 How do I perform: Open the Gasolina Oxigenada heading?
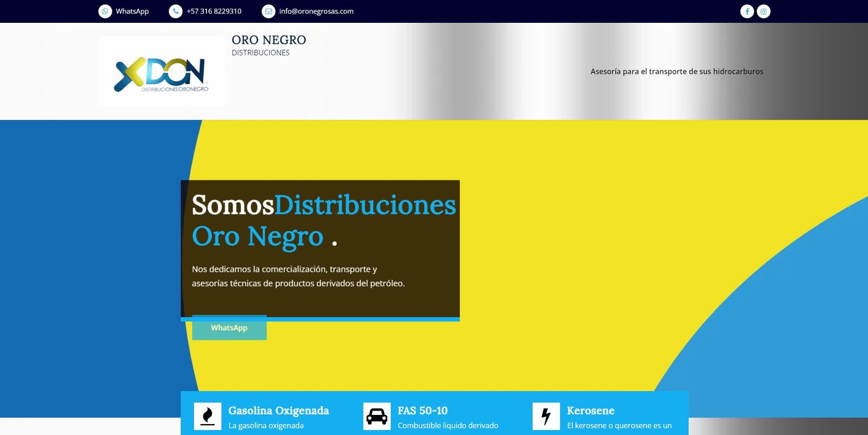(278, 411)
